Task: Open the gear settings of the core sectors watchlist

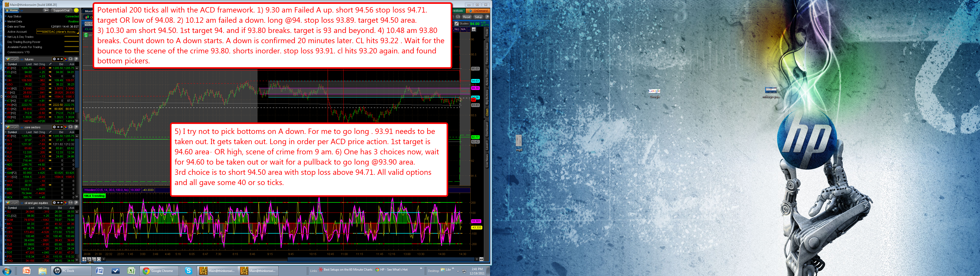Action: click(54, 127)
